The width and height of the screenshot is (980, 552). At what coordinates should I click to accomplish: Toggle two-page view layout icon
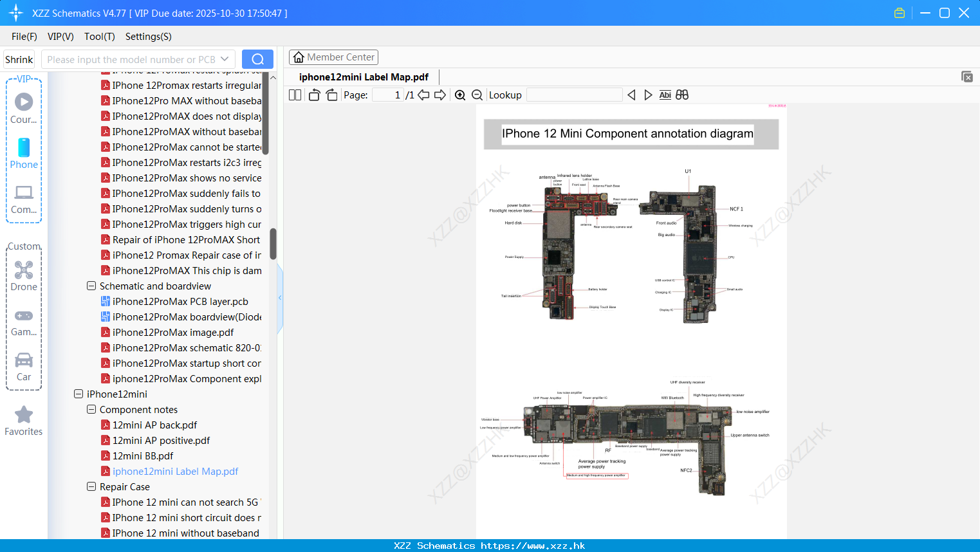(x=295, y=95)
